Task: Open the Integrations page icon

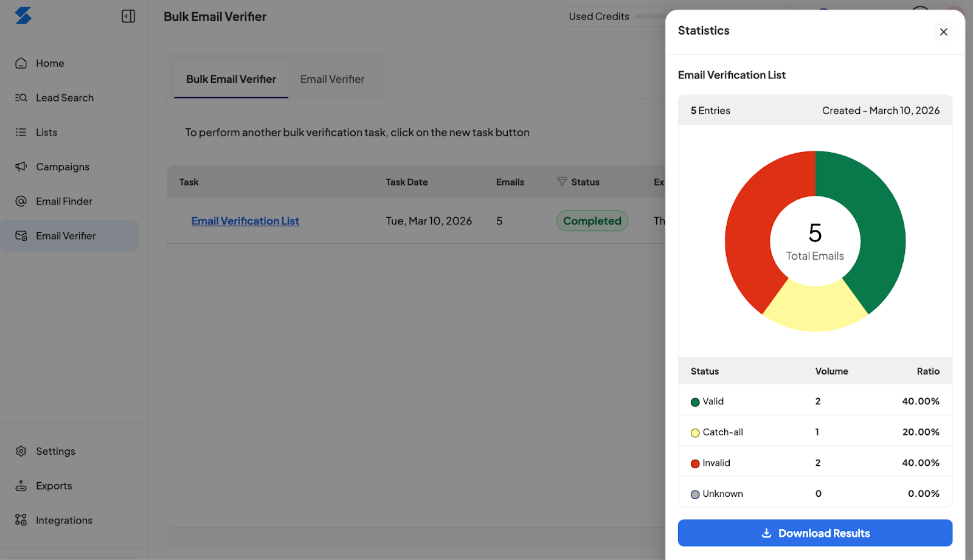Action: tap(21, 520)
